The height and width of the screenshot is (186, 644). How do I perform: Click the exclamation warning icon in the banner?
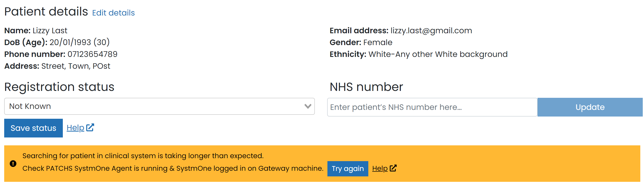[x=13, y=164]
